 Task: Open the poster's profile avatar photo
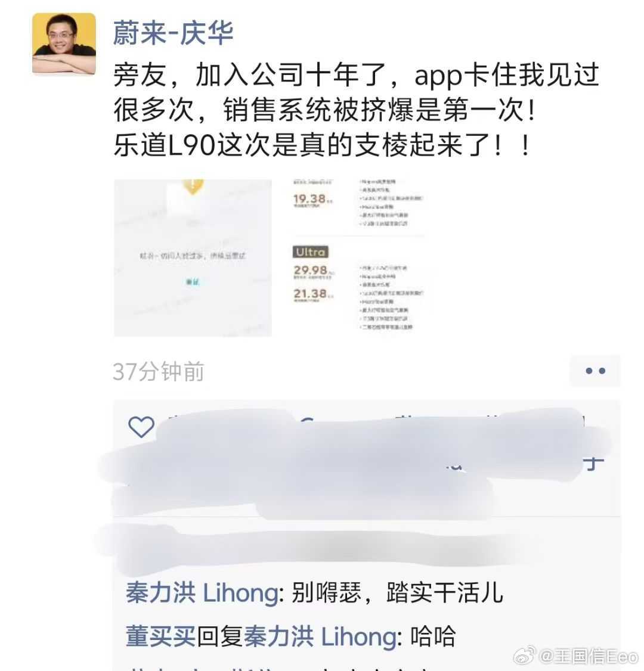[64, 44]
